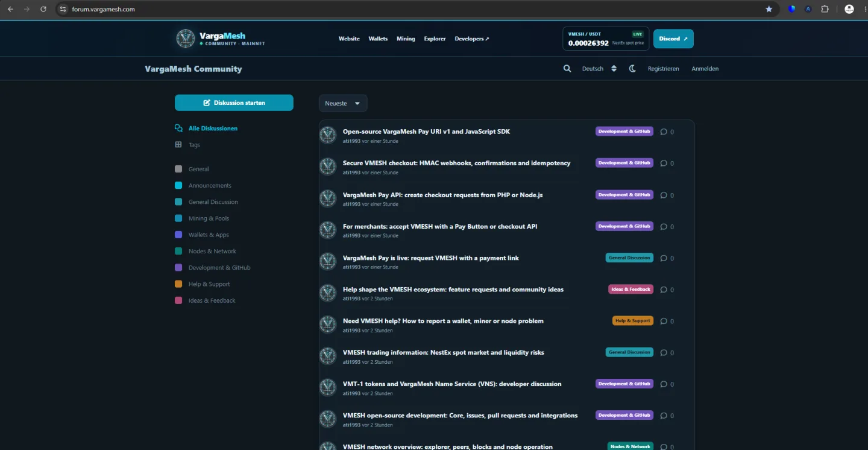Open the Mining nav item
Image resolution: width=868 pixels, height=450 pixels.
tap(406, 39)
